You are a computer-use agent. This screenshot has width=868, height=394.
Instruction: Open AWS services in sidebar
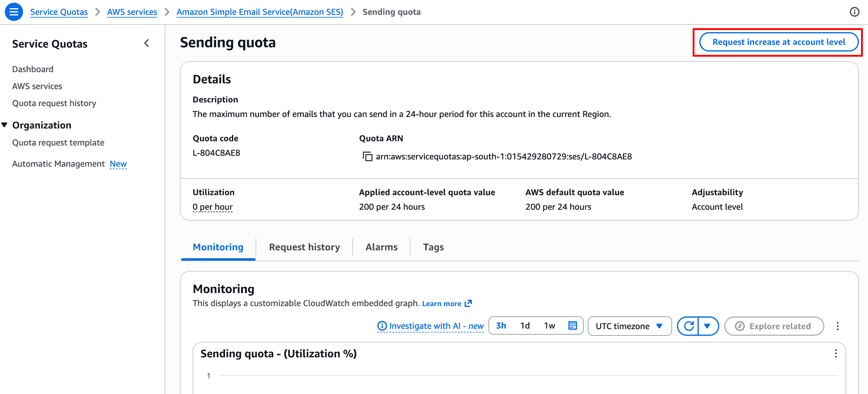37,86
